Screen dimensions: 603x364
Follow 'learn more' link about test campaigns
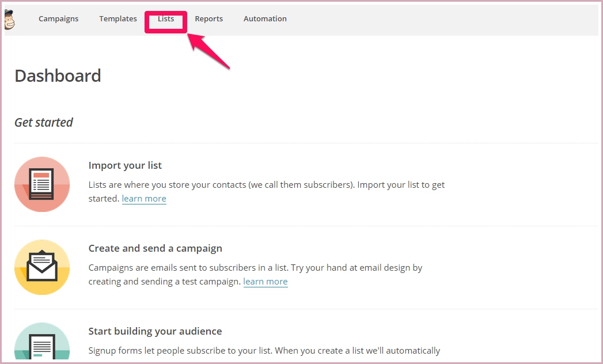coord(266,282)
